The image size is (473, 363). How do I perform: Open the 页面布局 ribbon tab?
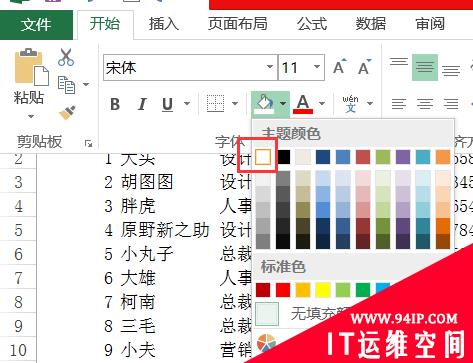[x=238, y=24]
